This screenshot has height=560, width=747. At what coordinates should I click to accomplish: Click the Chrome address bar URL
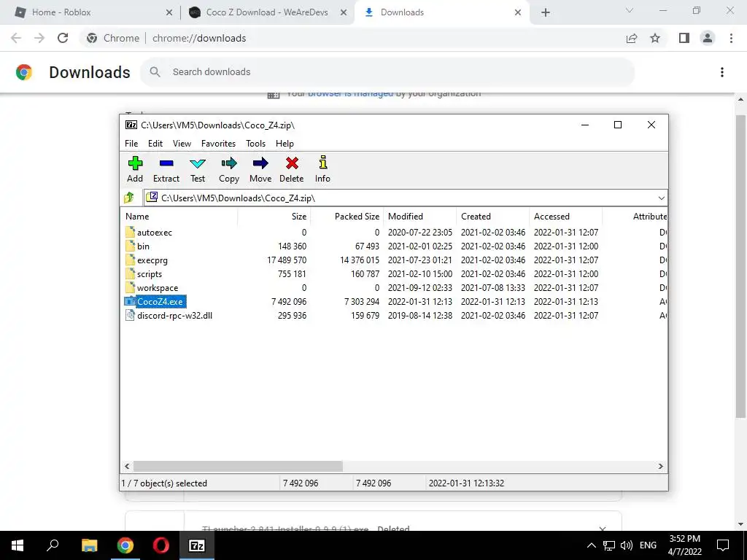point(199,38)
